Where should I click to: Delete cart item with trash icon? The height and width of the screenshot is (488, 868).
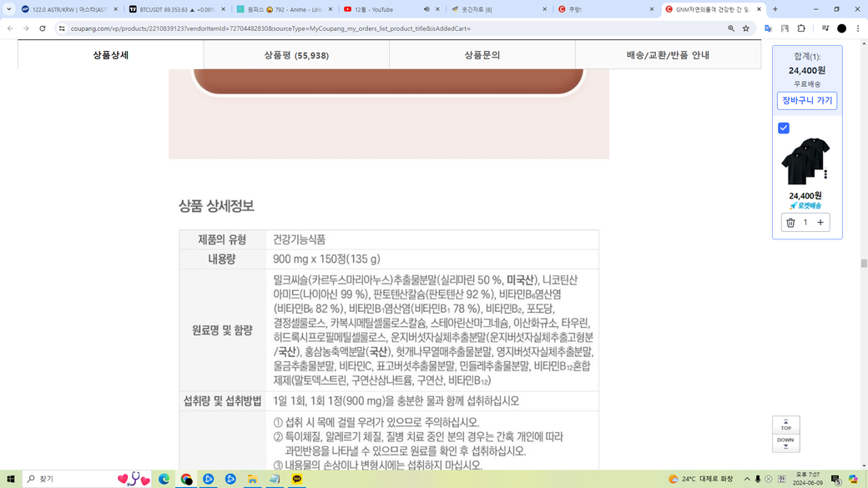pos(790,223)
